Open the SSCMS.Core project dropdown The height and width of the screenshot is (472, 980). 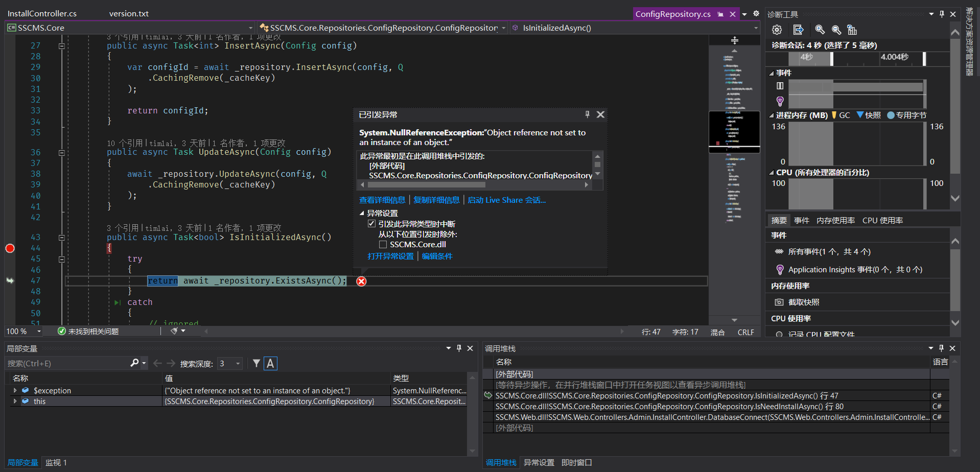[250, 28]
